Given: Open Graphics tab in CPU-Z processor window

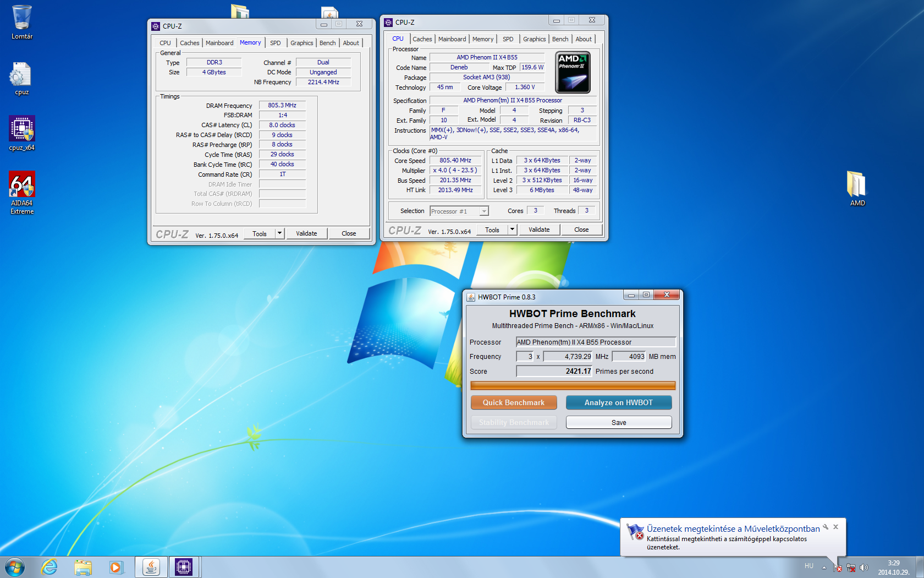Looking at the screenshot, I should click(534, 39).
